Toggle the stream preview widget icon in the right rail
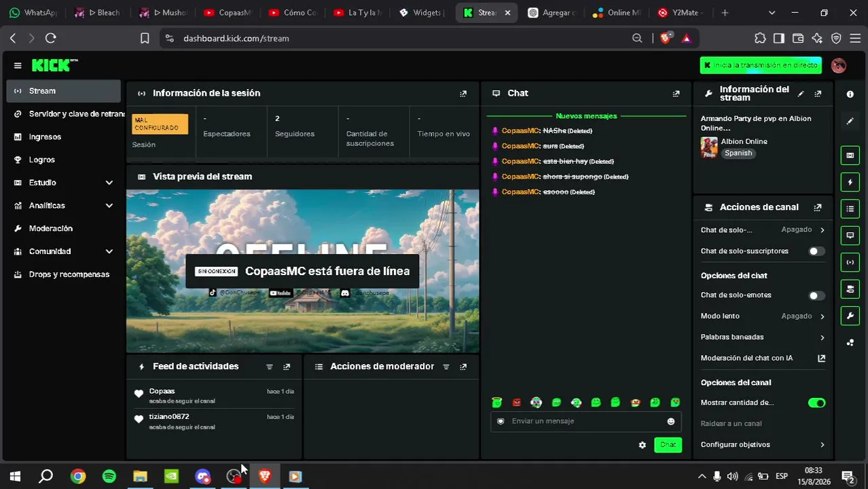The image size is (868, 489). coord(850,155)
